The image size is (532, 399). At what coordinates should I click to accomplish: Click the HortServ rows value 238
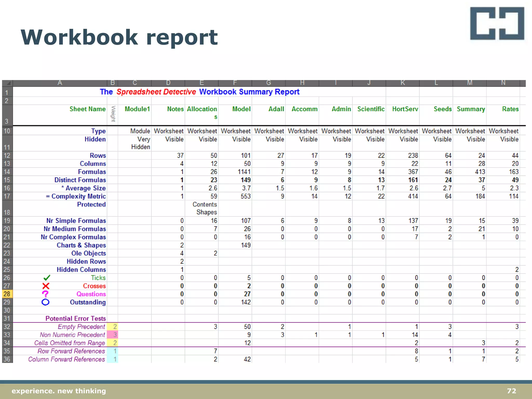pos(413,155)
